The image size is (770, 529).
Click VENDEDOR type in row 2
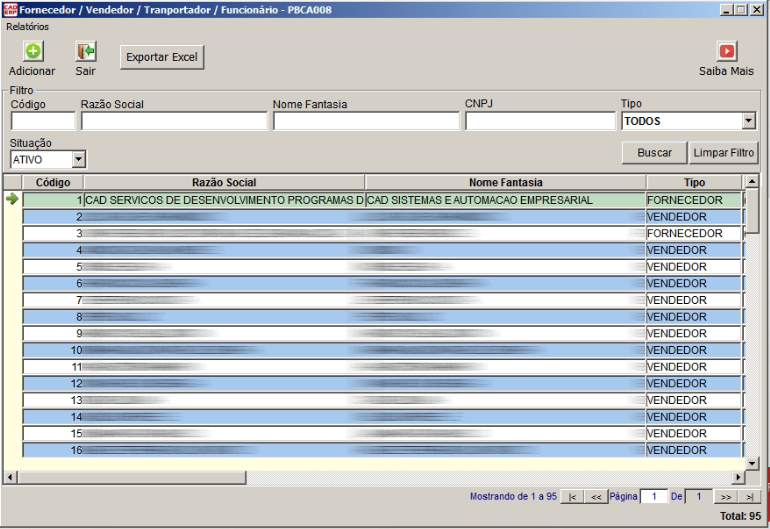[694, 217]
